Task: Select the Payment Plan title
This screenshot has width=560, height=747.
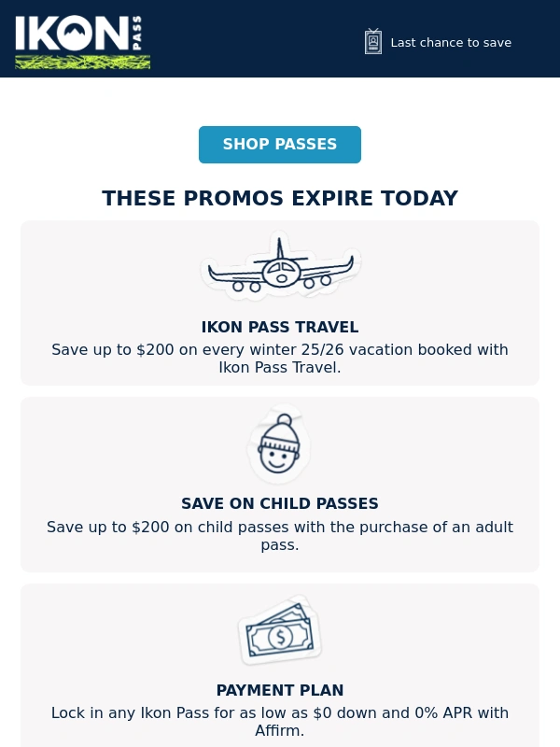Action: click(280, 691)
